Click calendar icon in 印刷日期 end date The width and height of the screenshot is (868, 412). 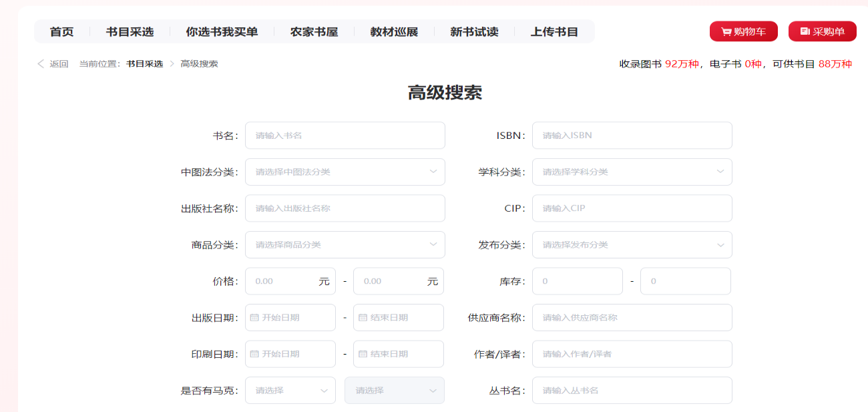tap(363, 354)
